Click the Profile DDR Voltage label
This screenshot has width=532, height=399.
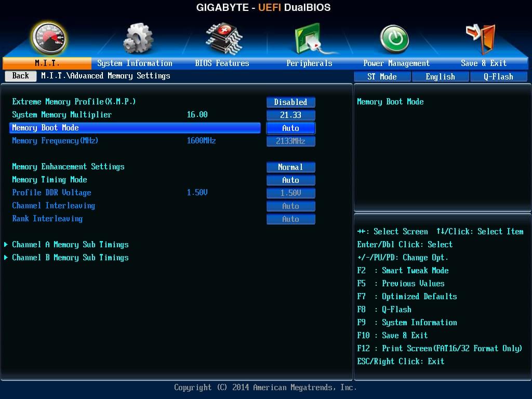(51, 192)
